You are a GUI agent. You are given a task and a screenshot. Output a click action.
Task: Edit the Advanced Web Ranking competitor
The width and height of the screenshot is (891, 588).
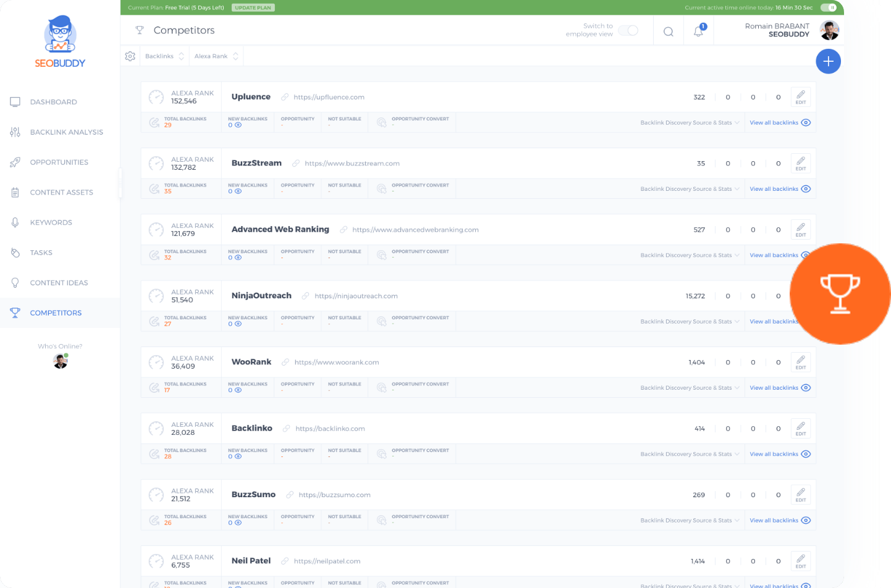[801, 230]
